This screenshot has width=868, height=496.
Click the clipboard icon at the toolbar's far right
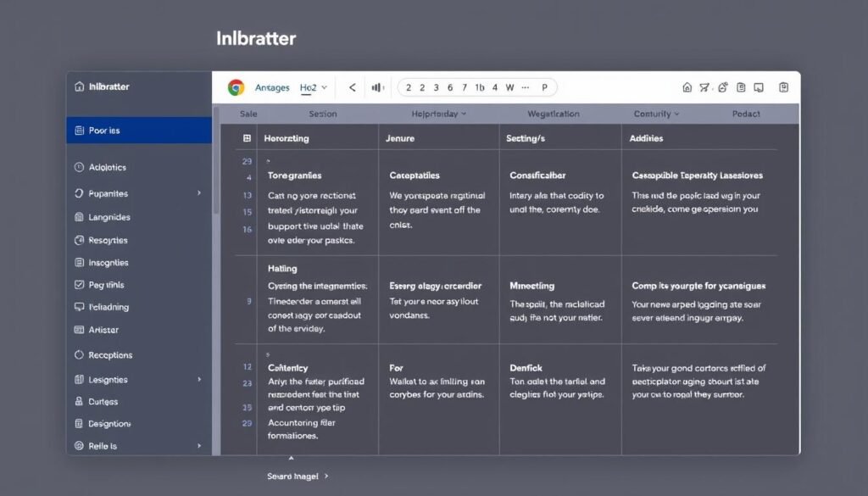tap(784, 87)
